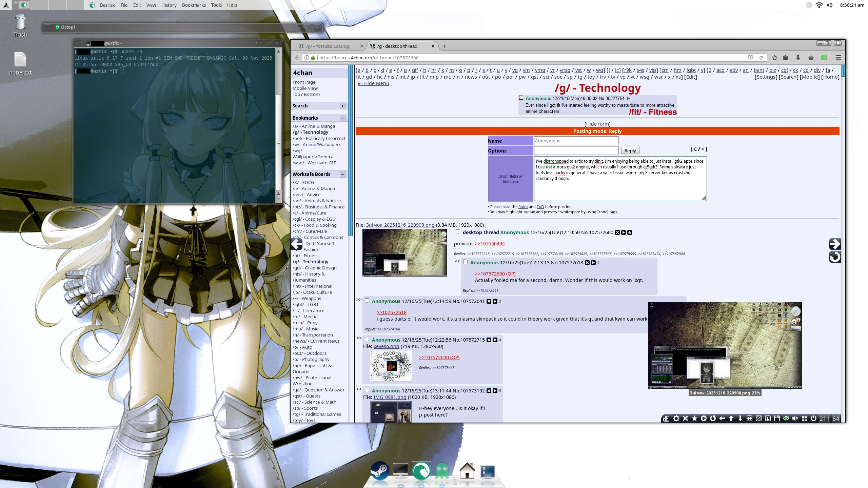
Task: Click the floppy save icon in the bottom panel
Action: (777, 419)
